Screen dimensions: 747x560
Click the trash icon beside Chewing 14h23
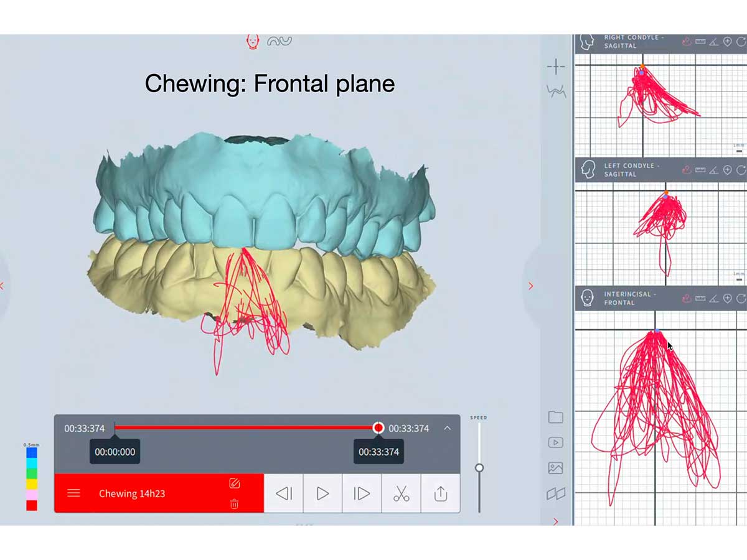pyautogui.click(x=234, y=504)
